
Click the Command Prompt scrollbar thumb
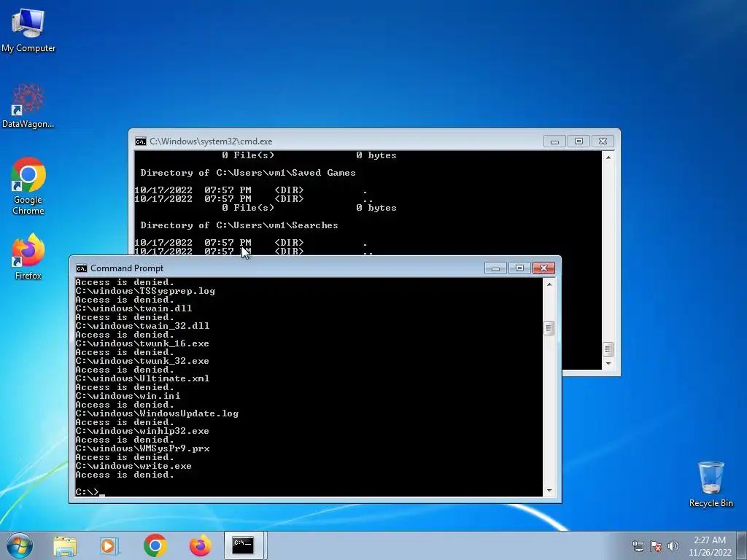click(549, 328)
